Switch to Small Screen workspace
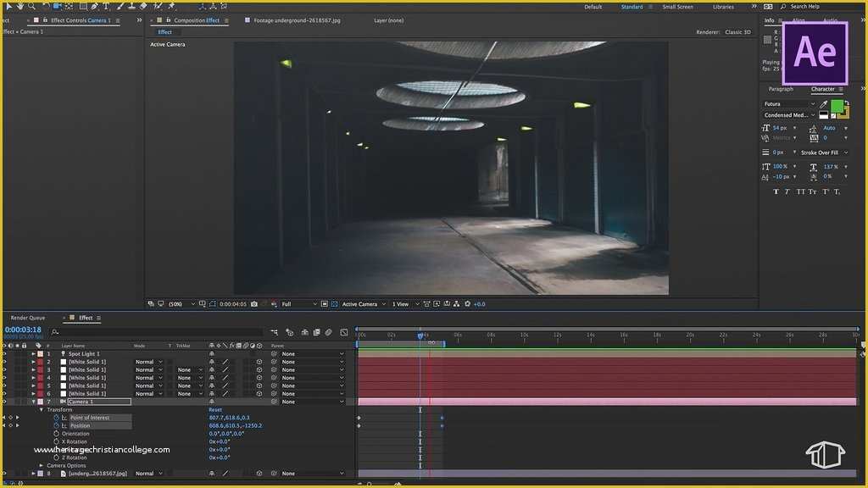The width and height of the screenshot is (868, 488). [677, 7]
